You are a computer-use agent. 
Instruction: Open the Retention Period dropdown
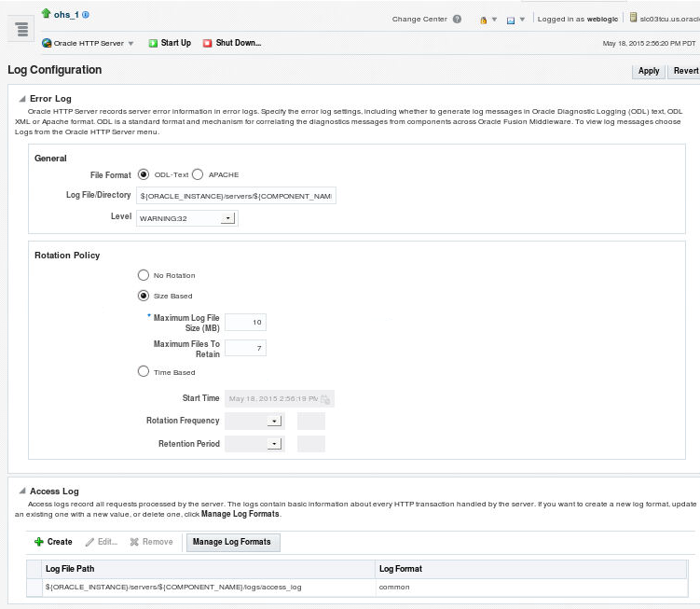pos(254,444)
